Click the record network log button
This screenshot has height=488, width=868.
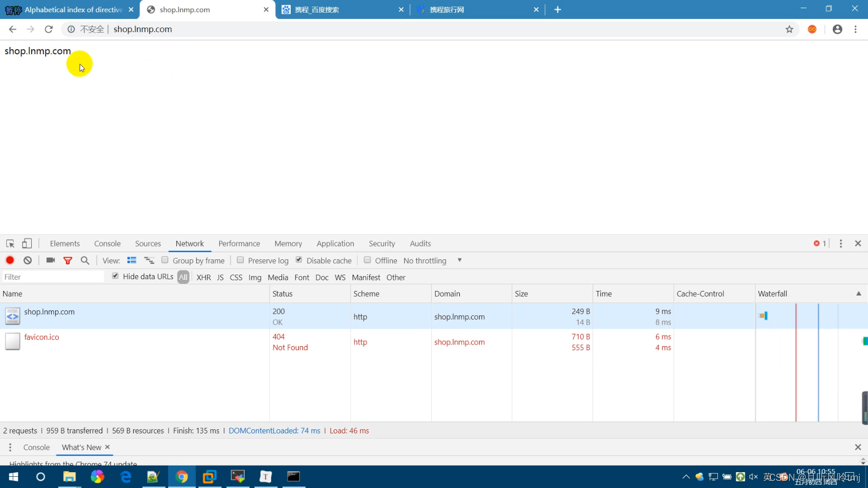coord(10,260)
